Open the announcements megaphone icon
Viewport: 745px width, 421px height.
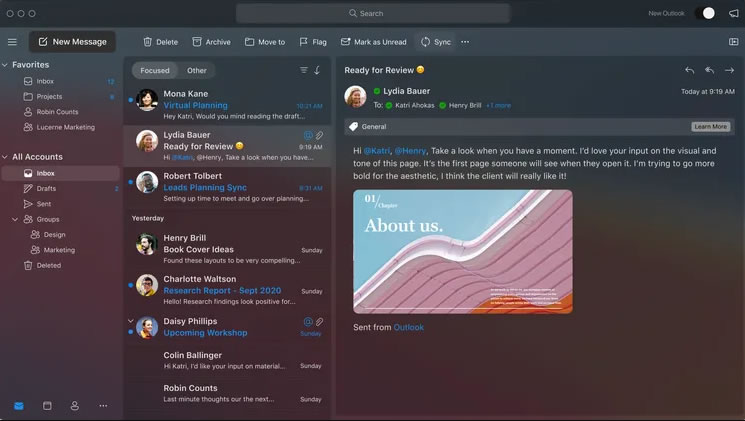(x=734, y=13)
